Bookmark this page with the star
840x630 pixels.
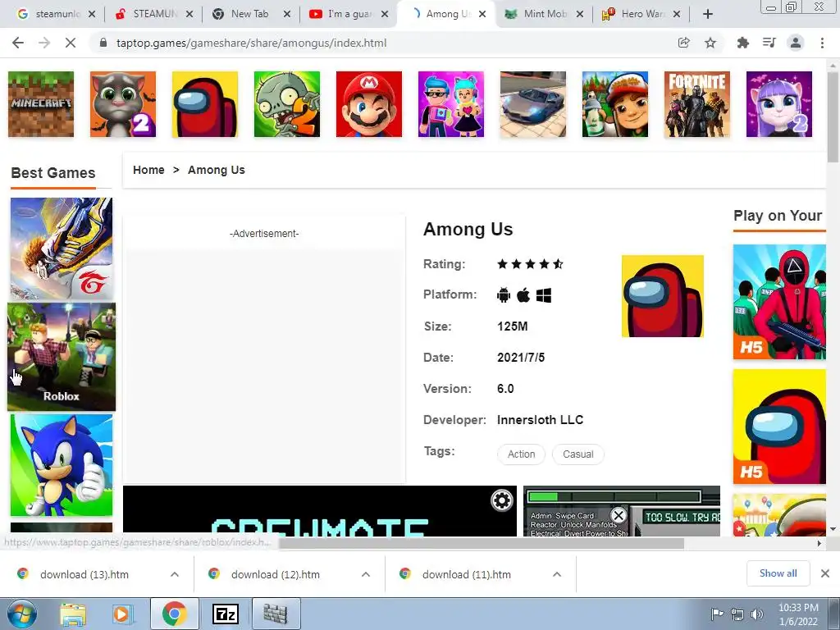click(710, 43)
